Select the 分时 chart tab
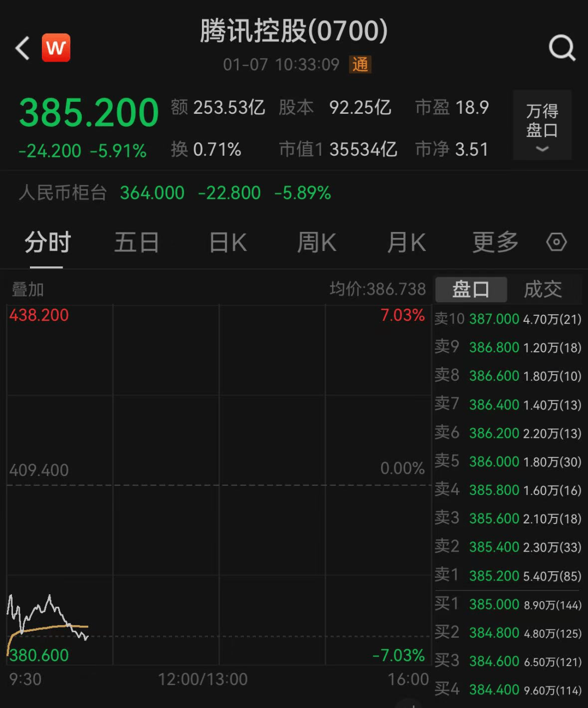Screen dimensions: 588x708 coord(47,242)
